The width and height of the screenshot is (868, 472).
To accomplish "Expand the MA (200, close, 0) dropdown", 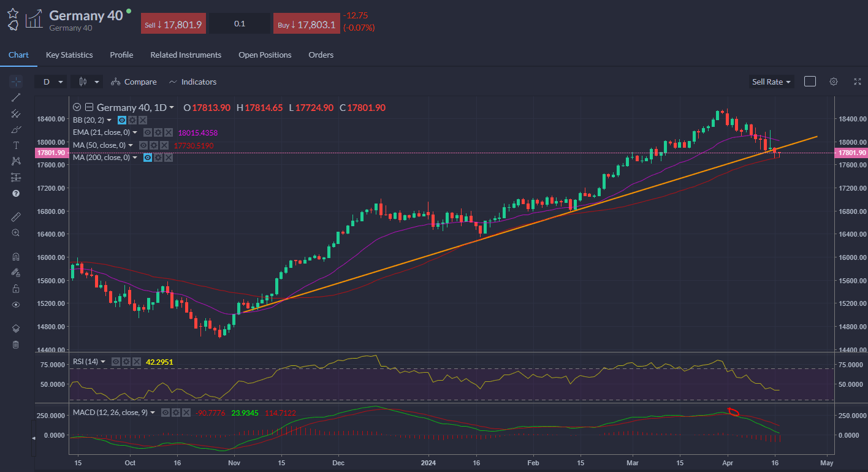I will (x=135, y=158).
